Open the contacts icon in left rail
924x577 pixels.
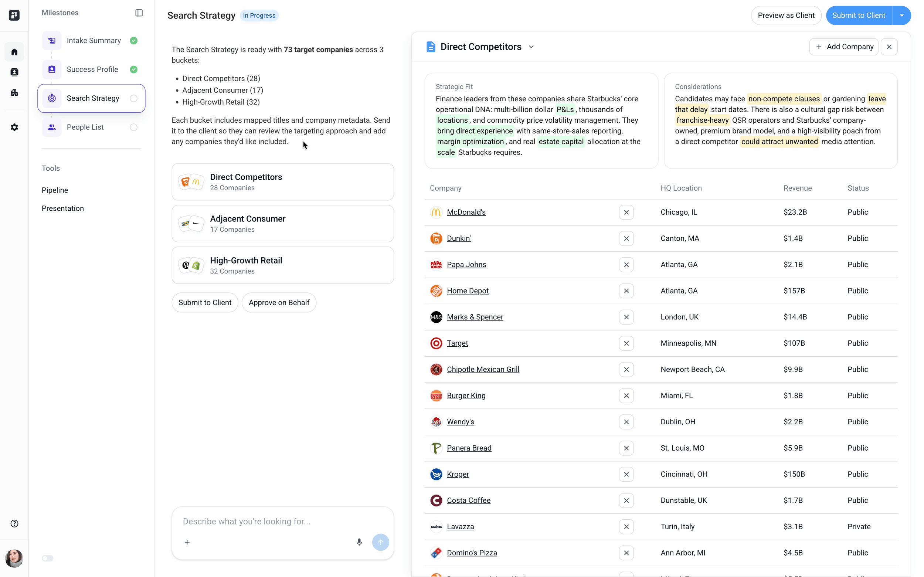pos(14,72)
